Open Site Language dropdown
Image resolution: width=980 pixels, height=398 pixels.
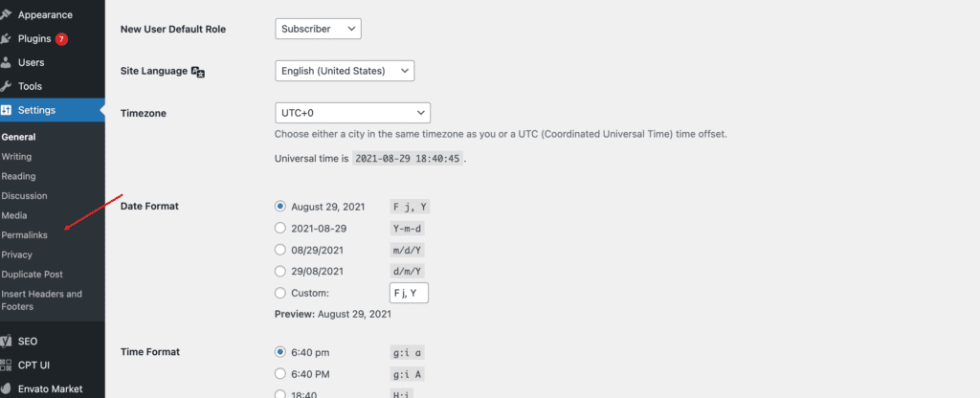click(x=345, y=71)
